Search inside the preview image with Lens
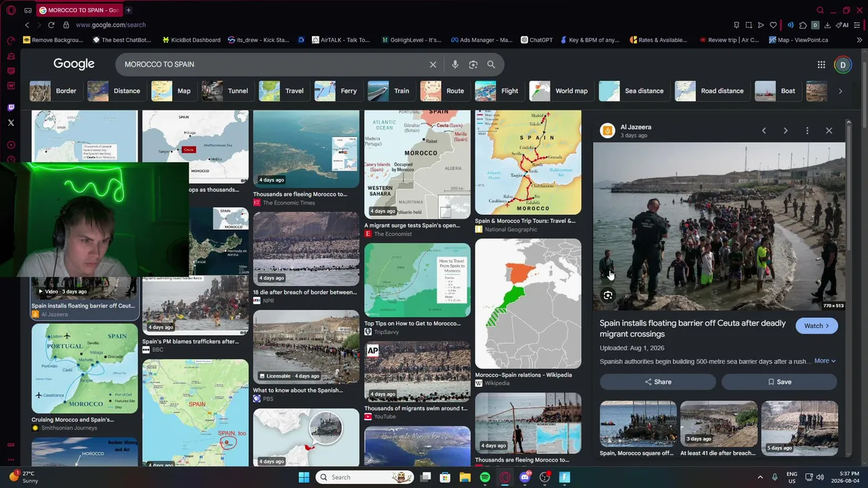The height and width of the screenshot is (488, 868). [x=608, y=296]
